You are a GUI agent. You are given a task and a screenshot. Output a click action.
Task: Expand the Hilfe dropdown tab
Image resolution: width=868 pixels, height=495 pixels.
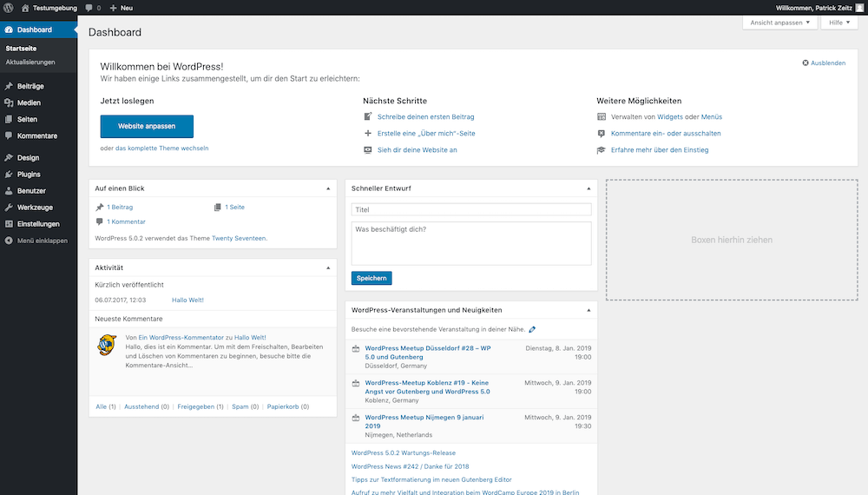tap(839, 23)
